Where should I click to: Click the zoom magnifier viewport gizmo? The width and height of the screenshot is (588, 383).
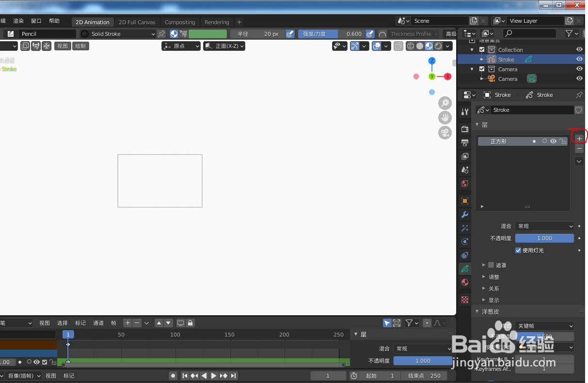pyautogui.click(x=445, y=103)
